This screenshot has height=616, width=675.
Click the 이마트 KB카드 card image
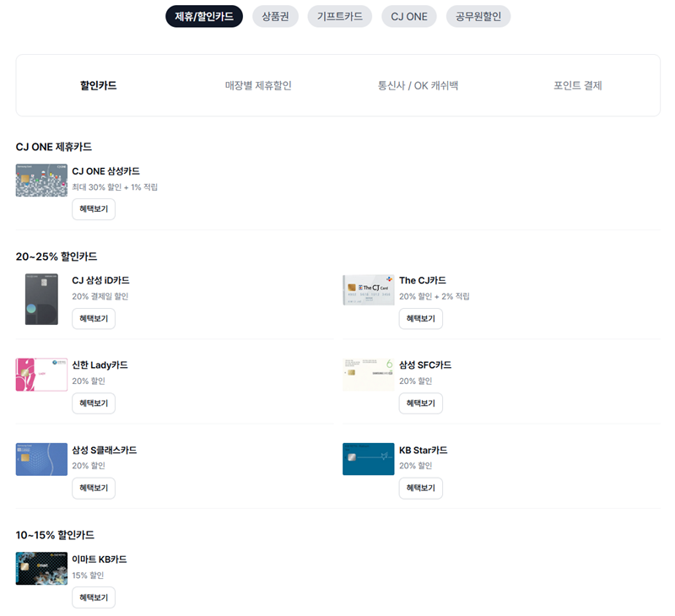tap(41, 568)
